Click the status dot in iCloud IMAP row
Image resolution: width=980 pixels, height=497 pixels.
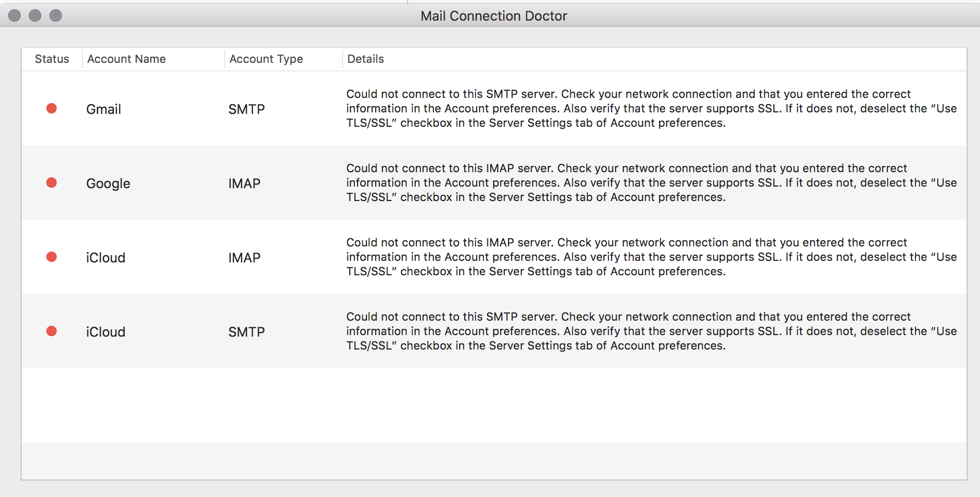point(52,257)
